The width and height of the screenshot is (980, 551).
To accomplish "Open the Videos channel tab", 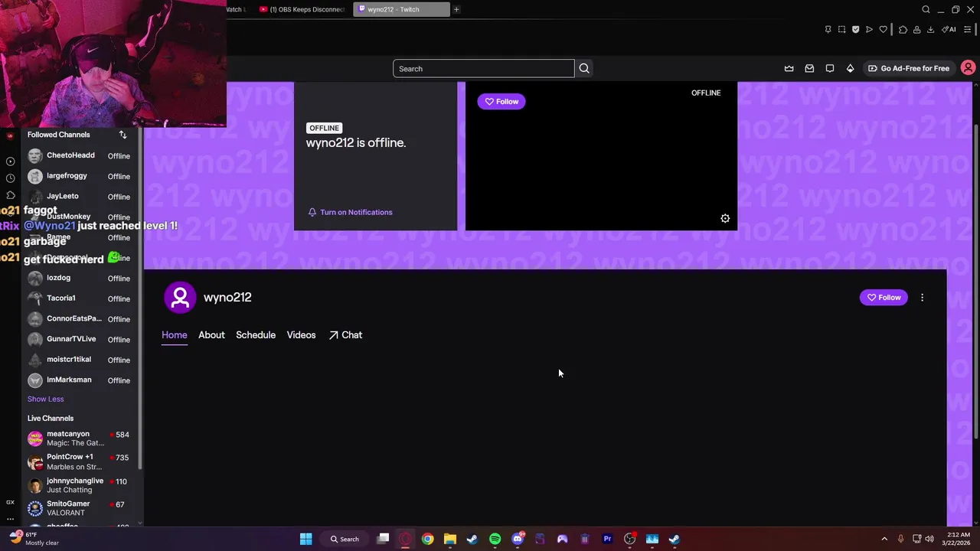I will (x=301, y=335).
